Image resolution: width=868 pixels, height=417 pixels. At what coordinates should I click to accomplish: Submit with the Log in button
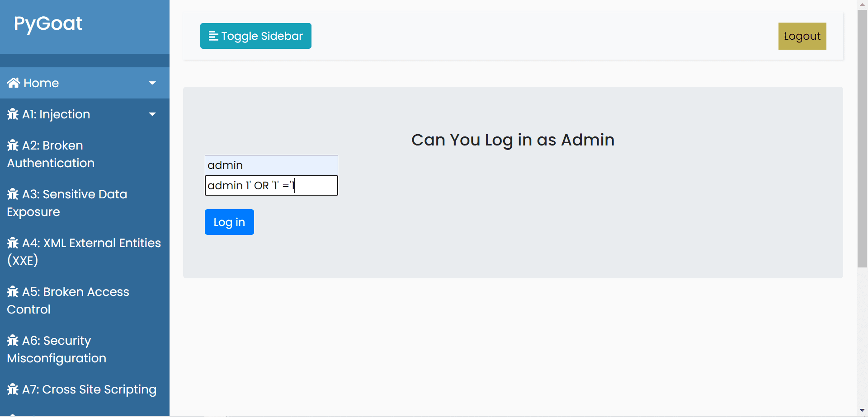click(229, 222)
